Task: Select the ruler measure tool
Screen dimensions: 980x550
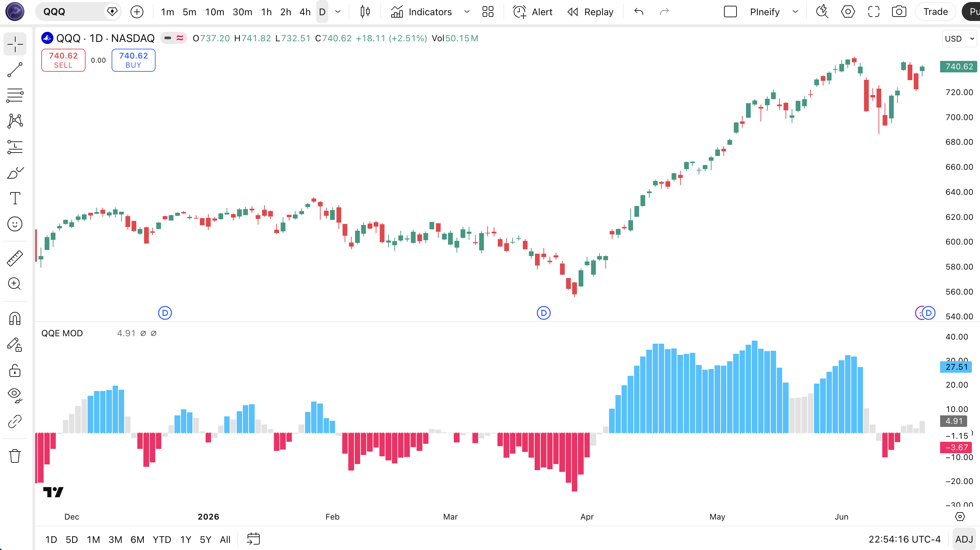Action: click(15, 258)
